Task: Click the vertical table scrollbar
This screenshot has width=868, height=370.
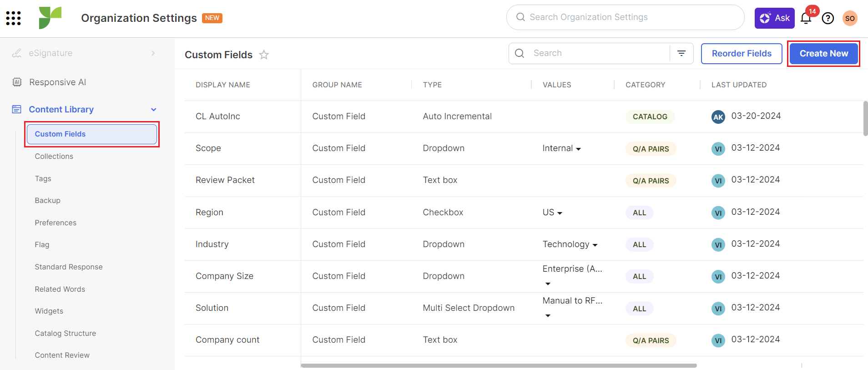Action: point(865,118)
